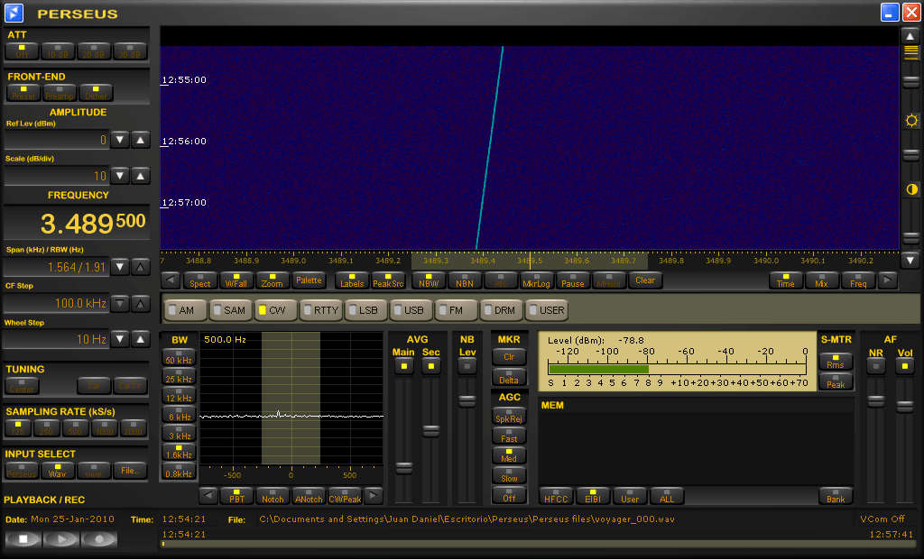Click the left arrow beside the PBT button
Screen dimensions: 924x560
pyautogui.click(x=208, y=496)
